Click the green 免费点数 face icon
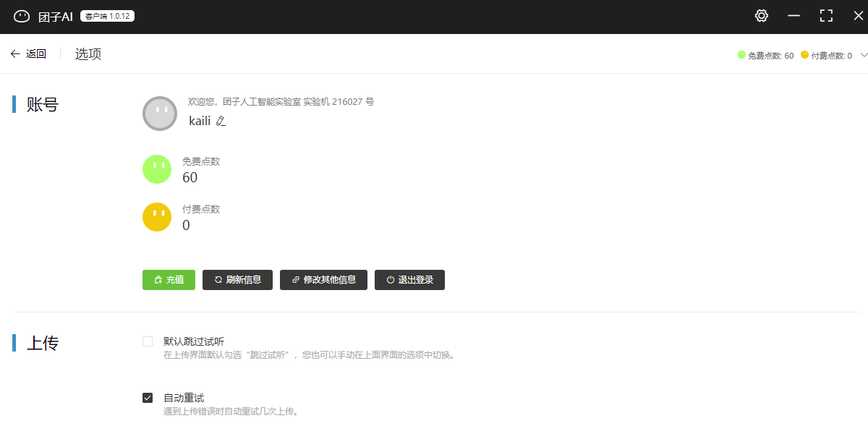 tap(157, 169)
